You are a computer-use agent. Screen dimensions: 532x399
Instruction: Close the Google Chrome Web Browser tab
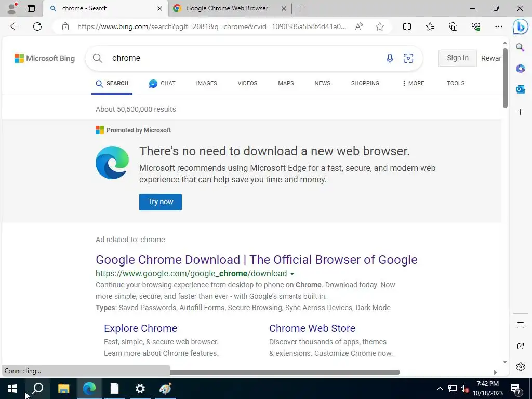pos(284,8)
